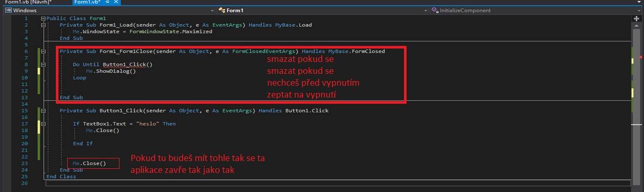644x192 pixels.
Task: Click 'MyBase.FormClosed' in line 6
Action: tap(356, 52)
